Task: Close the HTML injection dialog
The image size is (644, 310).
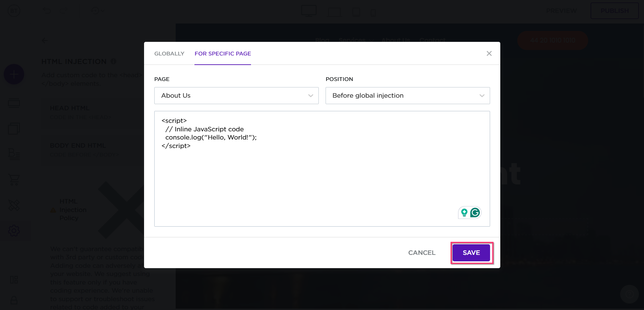Action: pyautogui.click(x=489, y=53)
